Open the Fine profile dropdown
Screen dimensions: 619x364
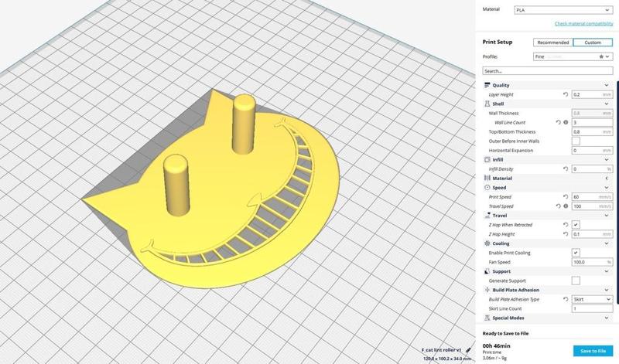click(x=573, y=56)
